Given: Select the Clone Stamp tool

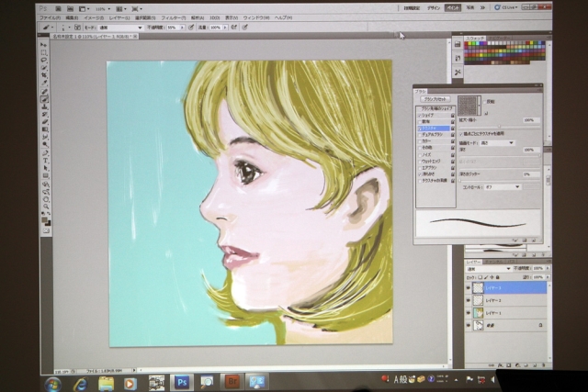Looking at the screenshot, I should point(45,106).
